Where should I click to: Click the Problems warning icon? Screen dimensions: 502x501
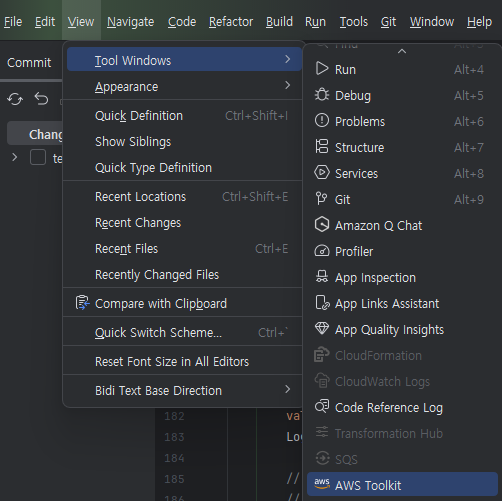click(322, 121)
